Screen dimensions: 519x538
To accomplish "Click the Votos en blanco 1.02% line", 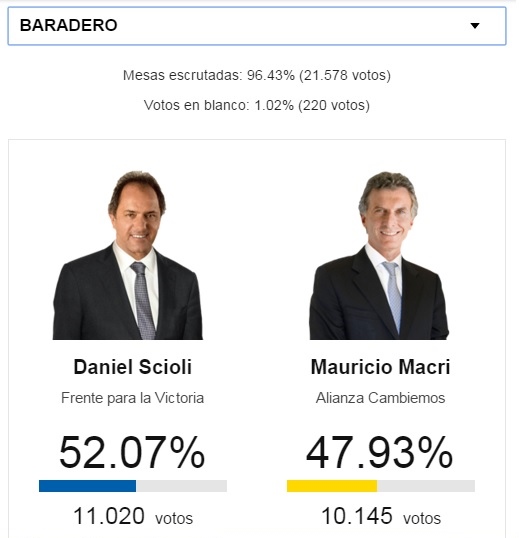I will tap(257, 105).
